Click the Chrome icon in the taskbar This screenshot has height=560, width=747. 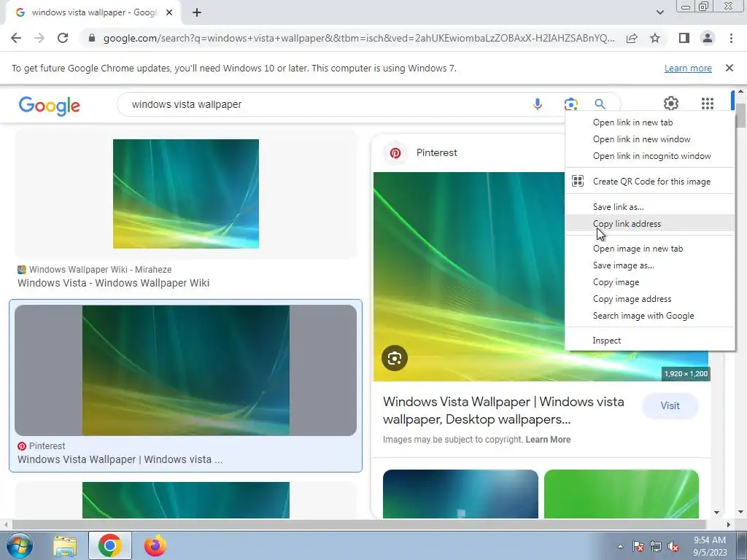point(109,545)
